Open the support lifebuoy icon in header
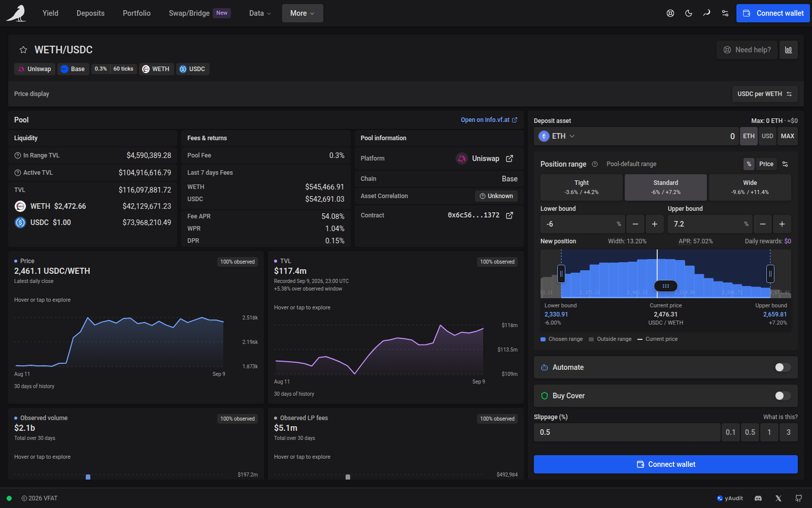 670,13
